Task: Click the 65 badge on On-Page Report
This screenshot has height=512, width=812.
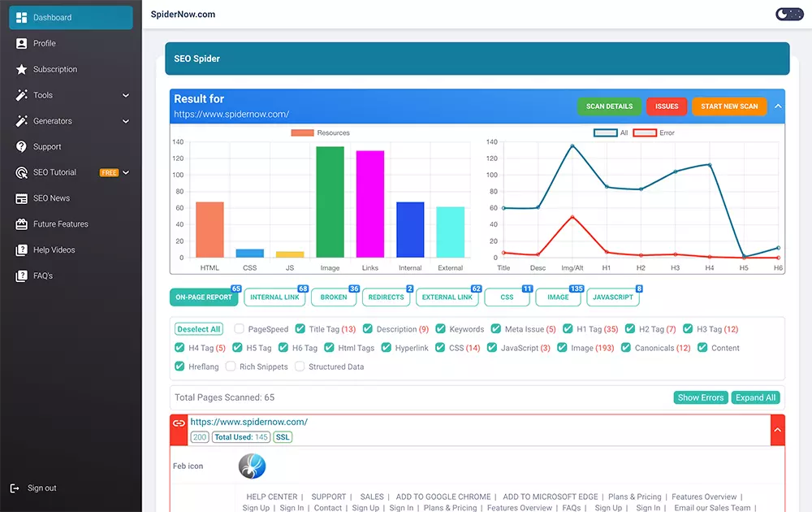Action: coord(236,289)
